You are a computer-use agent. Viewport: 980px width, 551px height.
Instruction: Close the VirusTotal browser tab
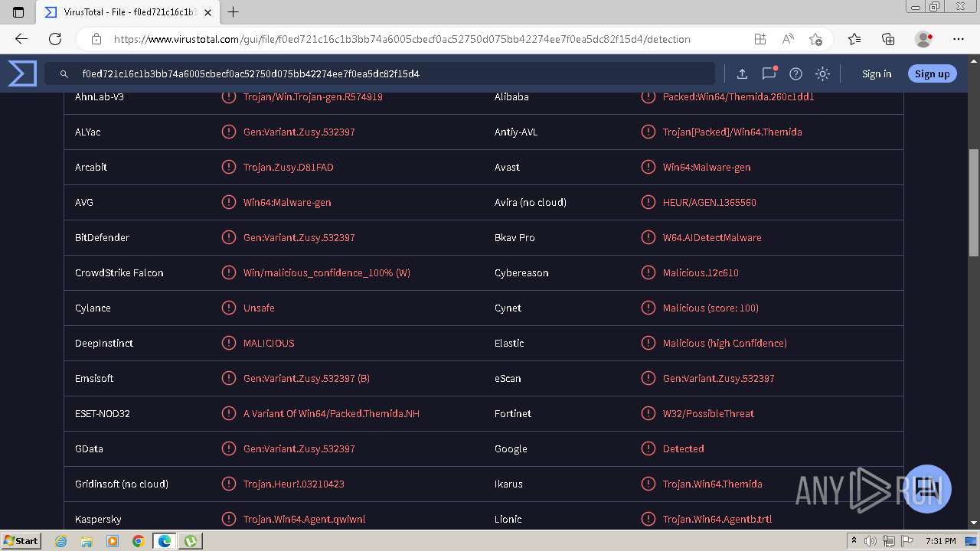tap(207, 12)
